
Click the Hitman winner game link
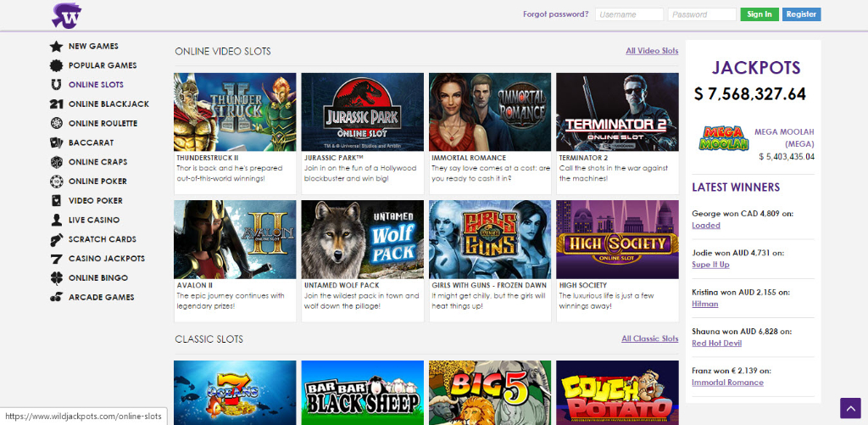705,305
